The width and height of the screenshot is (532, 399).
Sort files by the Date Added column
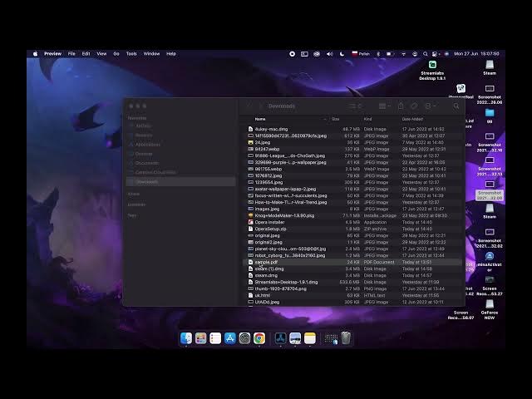coord(412,119)
